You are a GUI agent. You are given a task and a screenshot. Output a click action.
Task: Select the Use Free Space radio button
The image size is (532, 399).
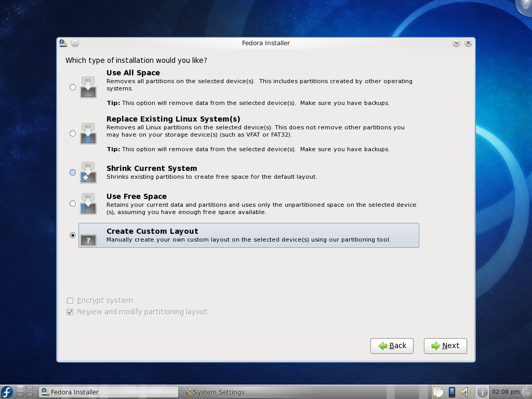pos(73,204)
